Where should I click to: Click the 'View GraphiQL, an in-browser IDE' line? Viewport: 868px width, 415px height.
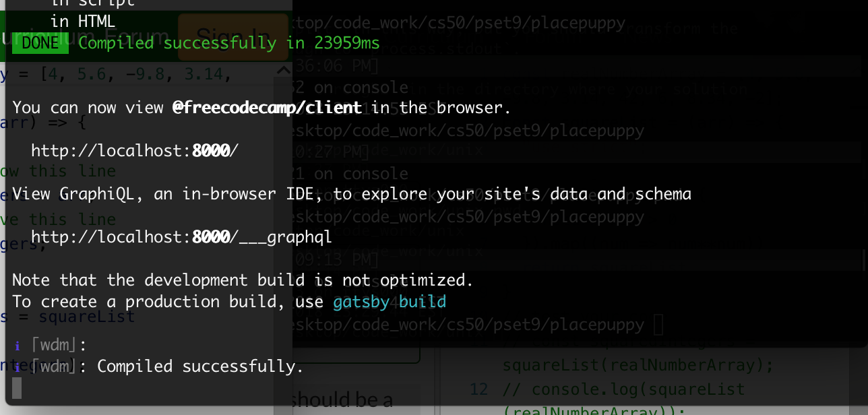[352, 194]
